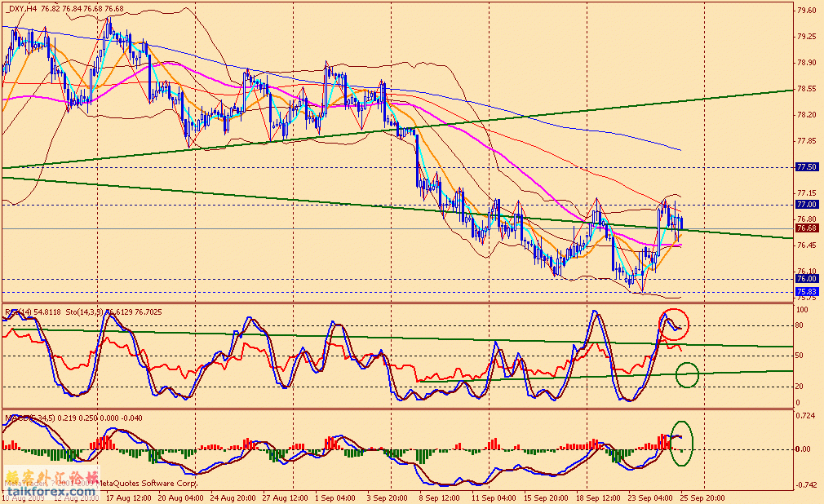Click the 78.55 price scale value
Image resolution: width=824 pixels, height=504 pixels.
click(x=806, y=89)
